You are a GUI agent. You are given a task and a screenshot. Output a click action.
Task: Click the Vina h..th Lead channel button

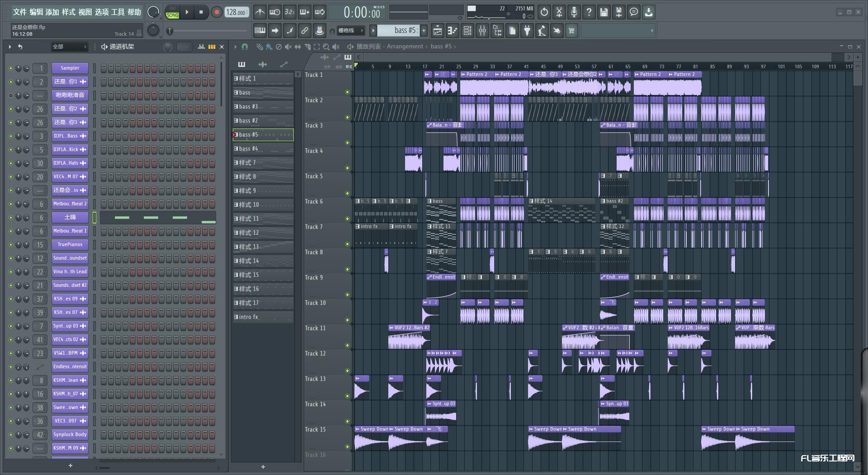pos(70,272)
